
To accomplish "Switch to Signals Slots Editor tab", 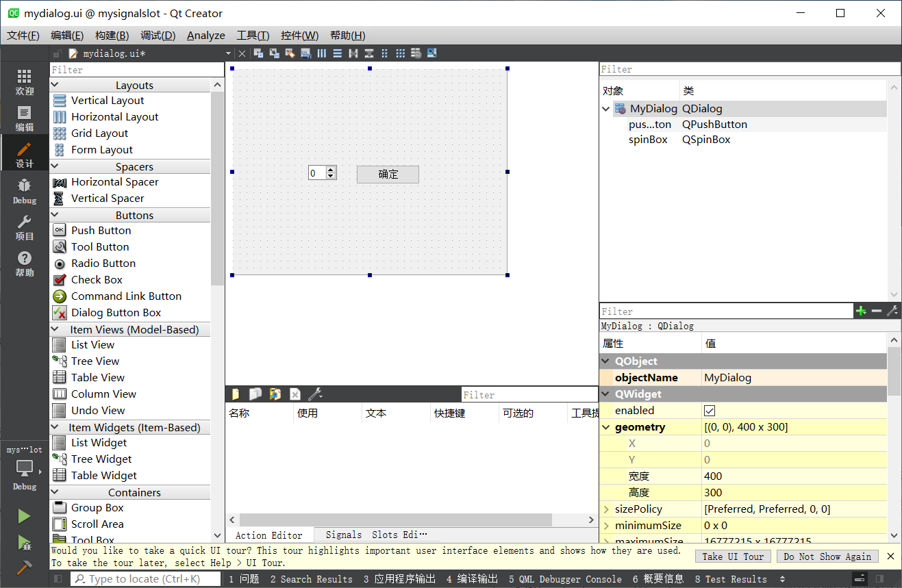I will [x=376, y=535].
